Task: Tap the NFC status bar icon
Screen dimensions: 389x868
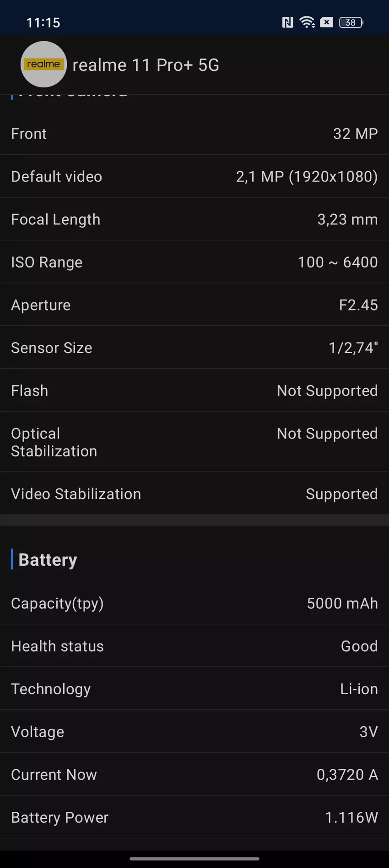Action: tap(287, 22)
